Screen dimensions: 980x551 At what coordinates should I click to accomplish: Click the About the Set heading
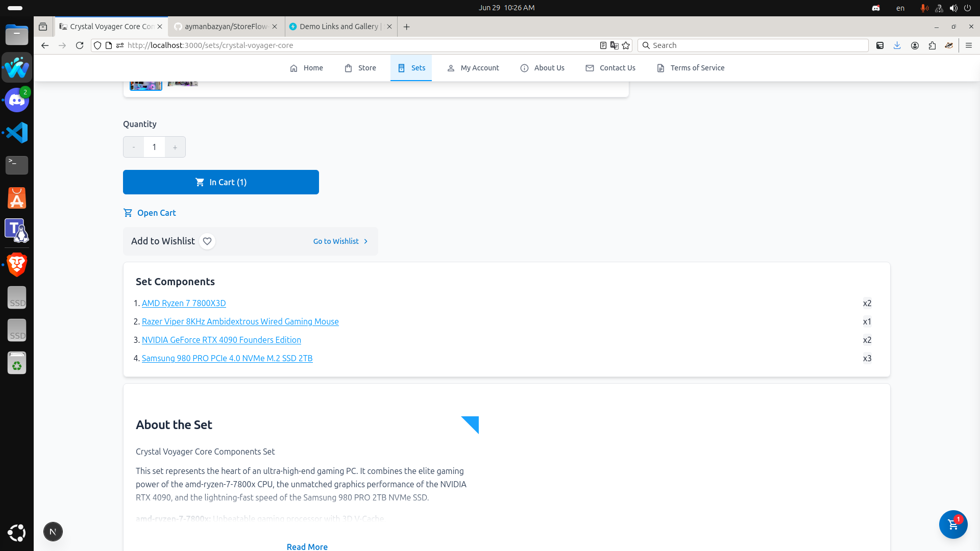coord(174,425)
